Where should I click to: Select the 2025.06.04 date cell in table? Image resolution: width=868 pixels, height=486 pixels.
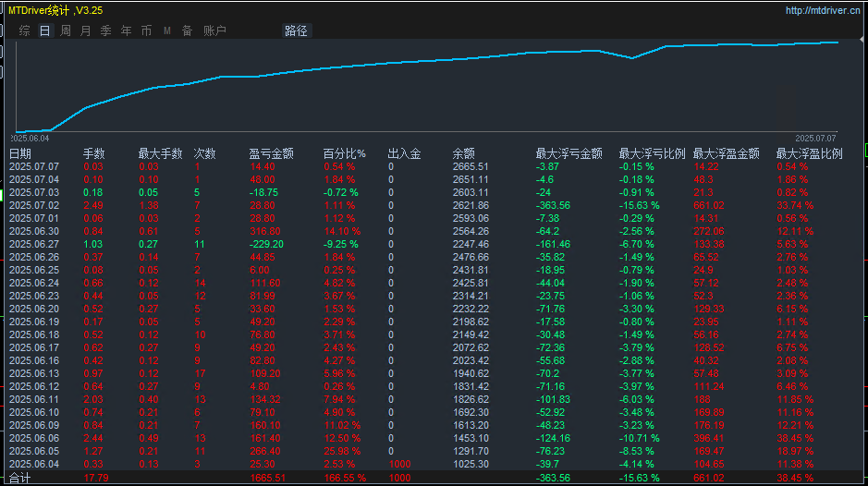(34, 464)
